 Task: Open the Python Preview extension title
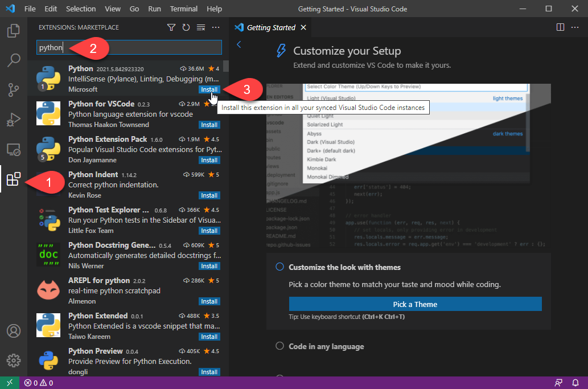pos(95,351)
